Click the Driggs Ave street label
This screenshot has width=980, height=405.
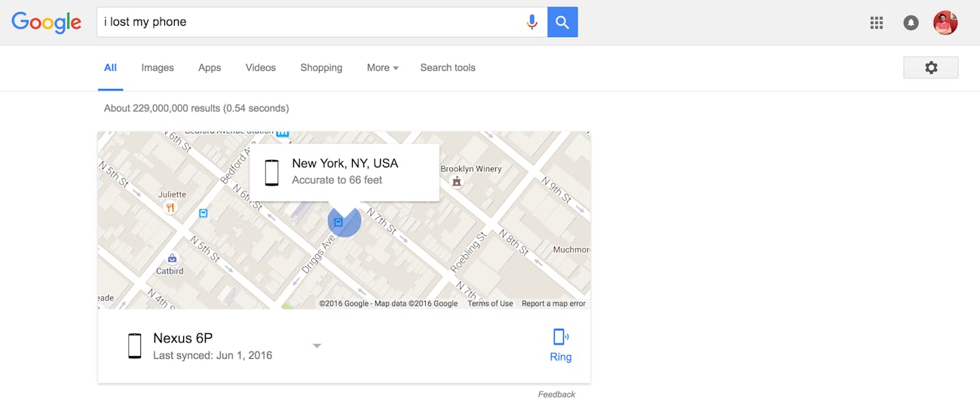pos(320,253)
